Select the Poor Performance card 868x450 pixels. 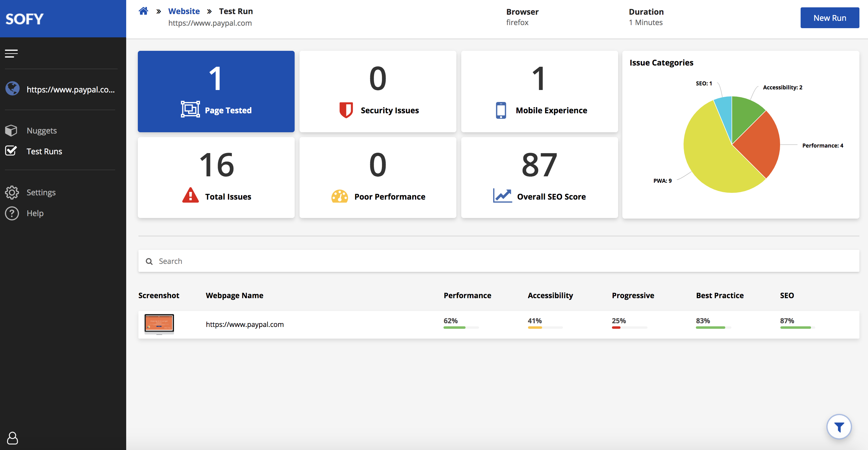tap(378, 178)
